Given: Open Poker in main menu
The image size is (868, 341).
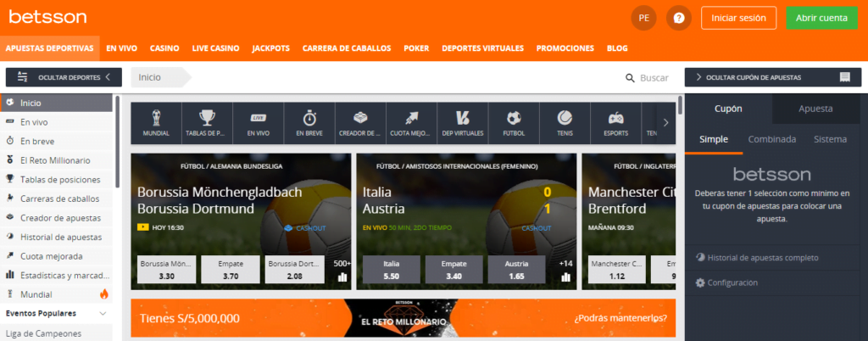Looking at the screenshot, I should tap(416, 48).
